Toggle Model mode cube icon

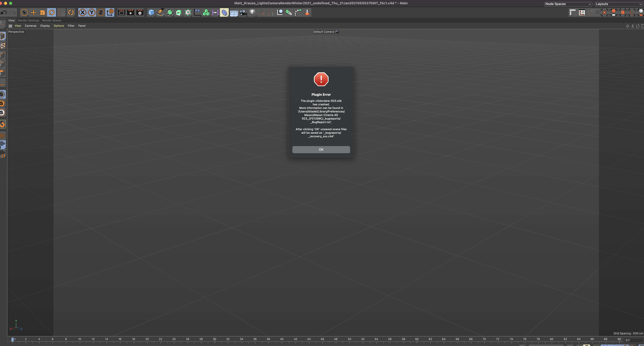pyautogui.click(x=3, y=36)
